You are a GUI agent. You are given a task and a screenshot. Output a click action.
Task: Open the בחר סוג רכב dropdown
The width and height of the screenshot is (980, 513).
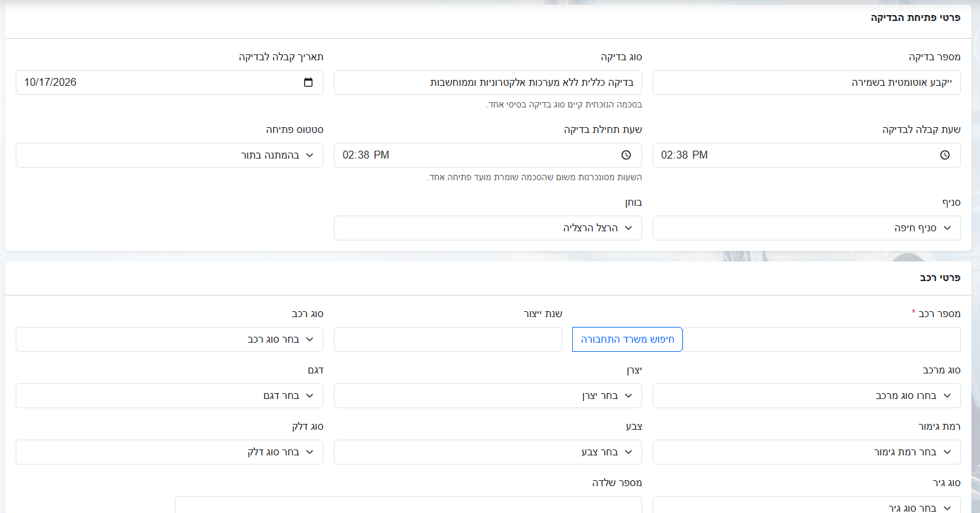coord(170,339)
